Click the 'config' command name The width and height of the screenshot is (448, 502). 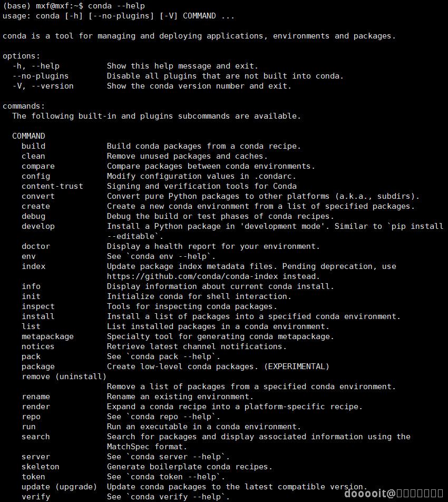36,176
